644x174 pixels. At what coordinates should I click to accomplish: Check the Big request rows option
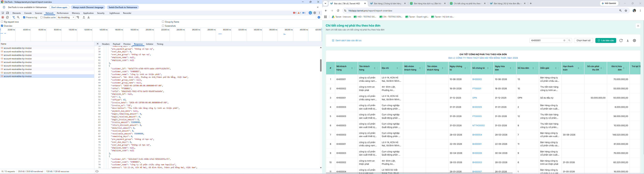click(2, 22)
